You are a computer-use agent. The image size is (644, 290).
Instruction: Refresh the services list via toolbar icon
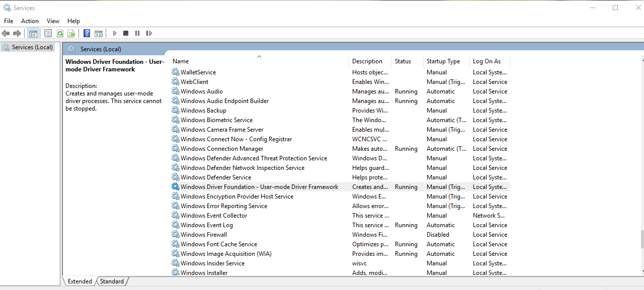tap(60, 33)
